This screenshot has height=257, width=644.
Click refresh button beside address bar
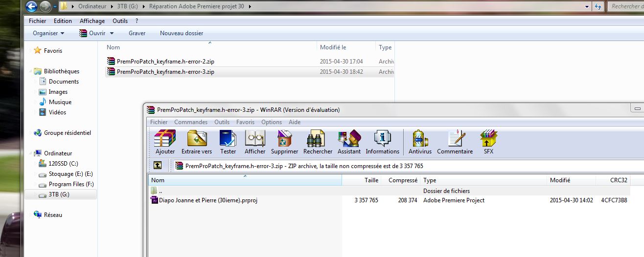pos(598,6)
